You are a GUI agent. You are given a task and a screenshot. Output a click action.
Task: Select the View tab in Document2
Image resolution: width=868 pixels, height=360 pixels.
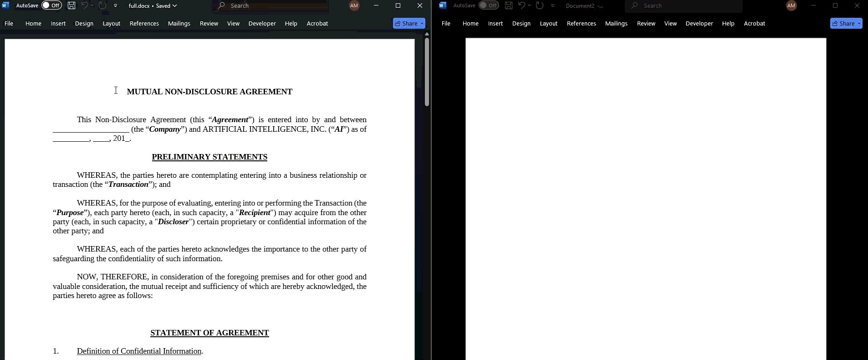coord(670,23)
